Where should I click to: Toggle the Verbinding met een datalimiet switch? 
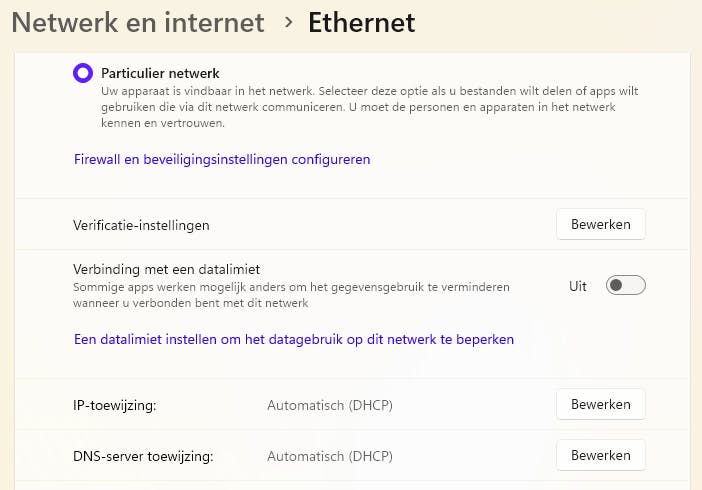click(626, 286)
